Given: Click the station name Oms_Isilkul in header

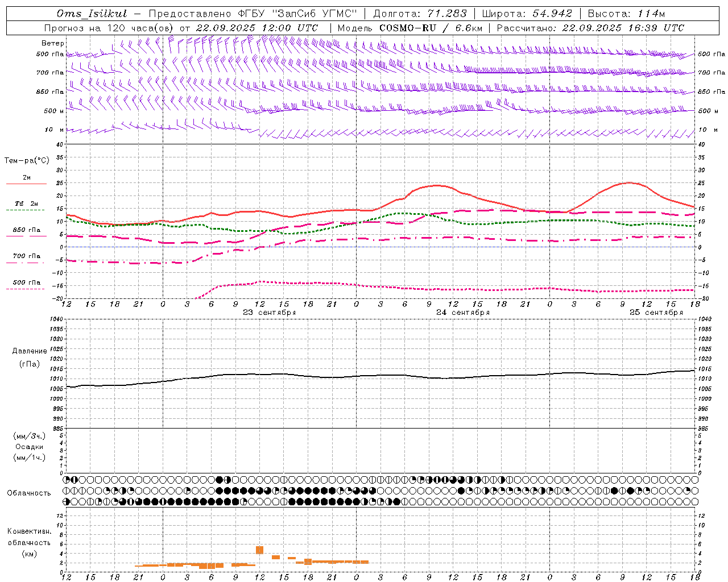Looking at the screenshot, I should (92, 14).
